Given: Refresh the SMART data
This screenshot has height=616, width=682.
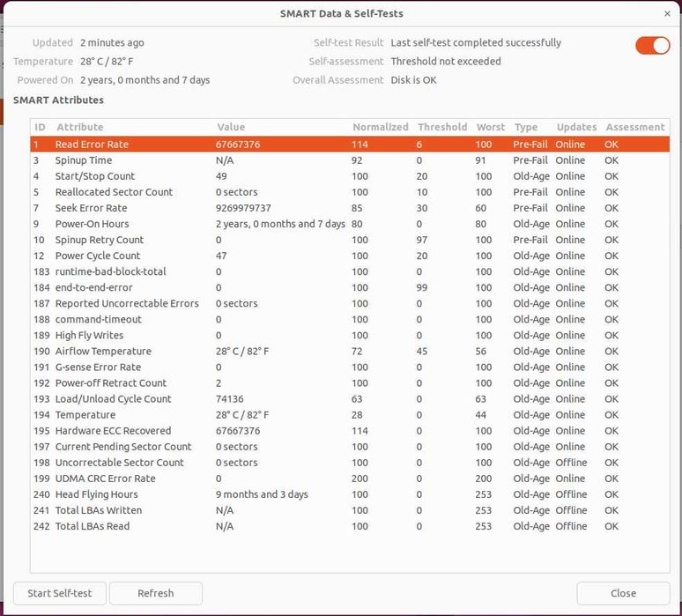Looking at the screenshot, I should coord(156,593).
